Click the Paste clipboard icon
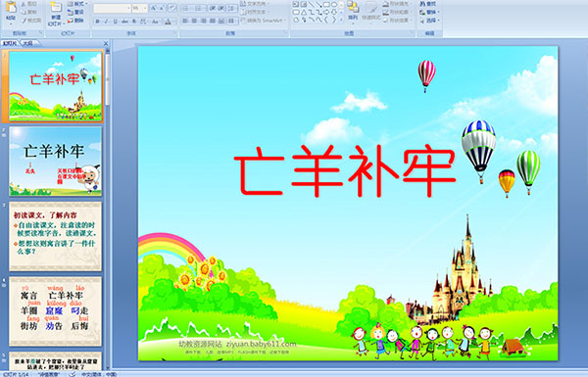 click(x=11, y=8)
